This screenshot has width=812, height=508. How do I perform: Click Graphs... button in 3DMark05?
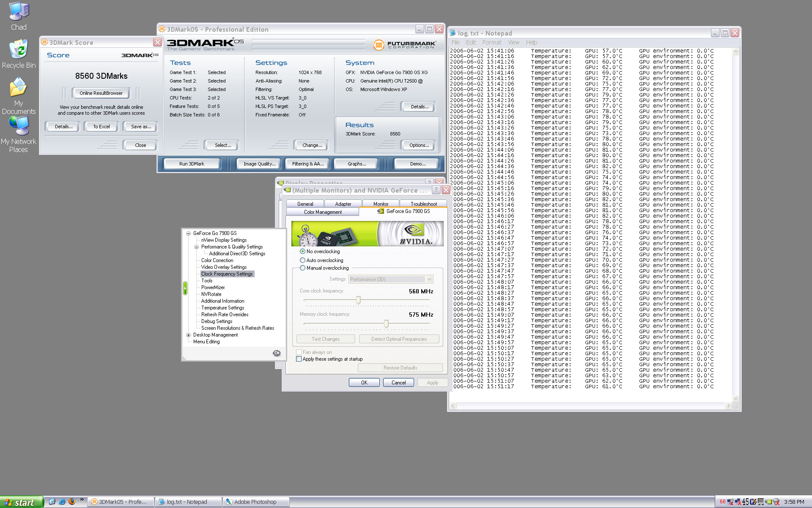[357, 164]
